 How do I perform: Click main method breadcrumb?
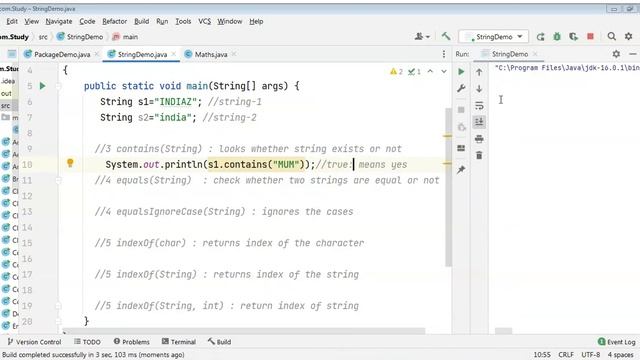coord(125,37)
